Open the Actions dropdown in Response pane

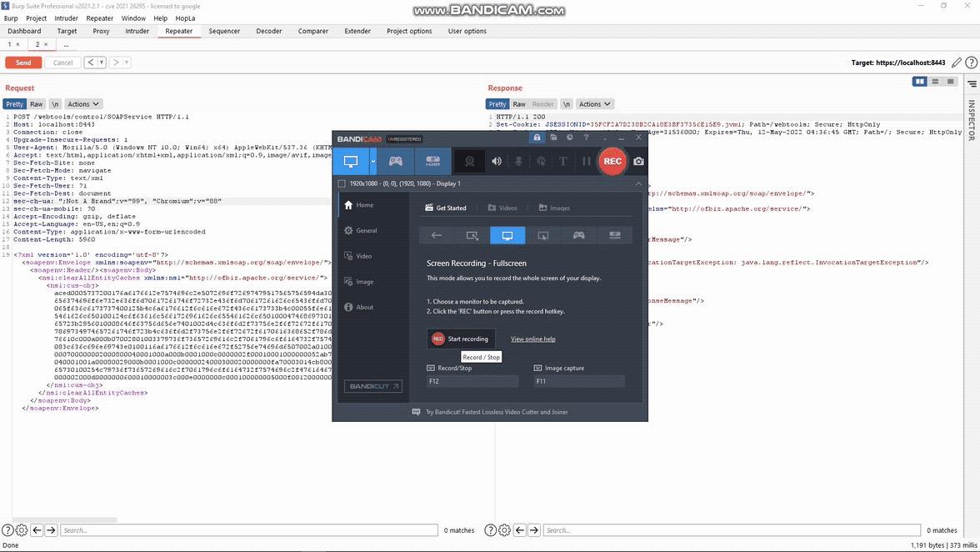coord(594,104)
